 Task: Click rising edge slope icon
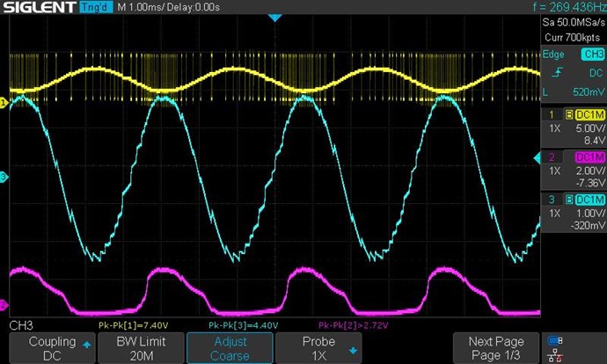click(x=558, y=72)
